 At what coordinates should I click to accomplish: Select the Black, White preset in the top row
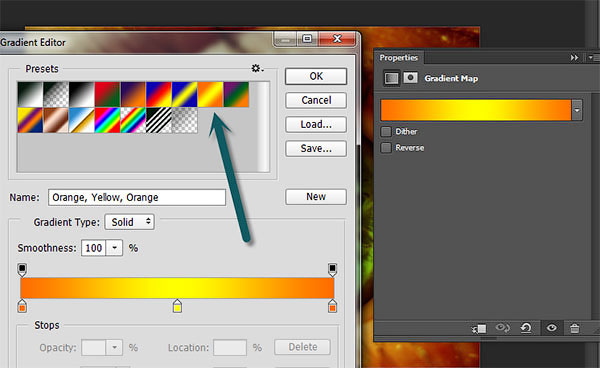click(82, 94)
